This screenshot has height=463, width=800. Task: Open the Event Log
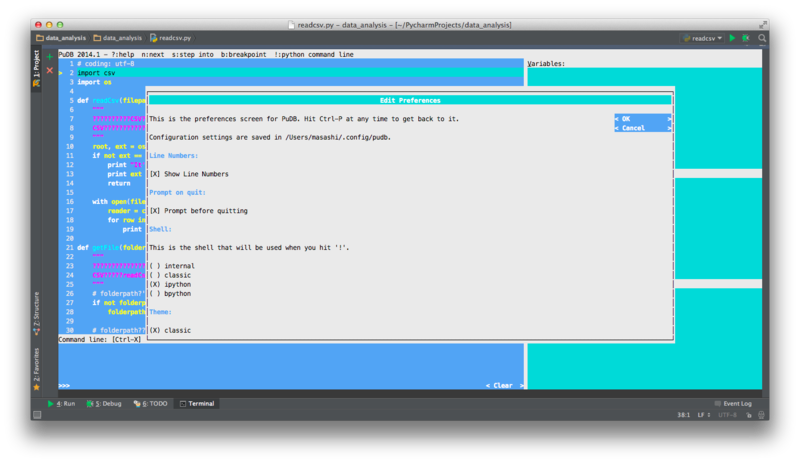click(733, 403)
